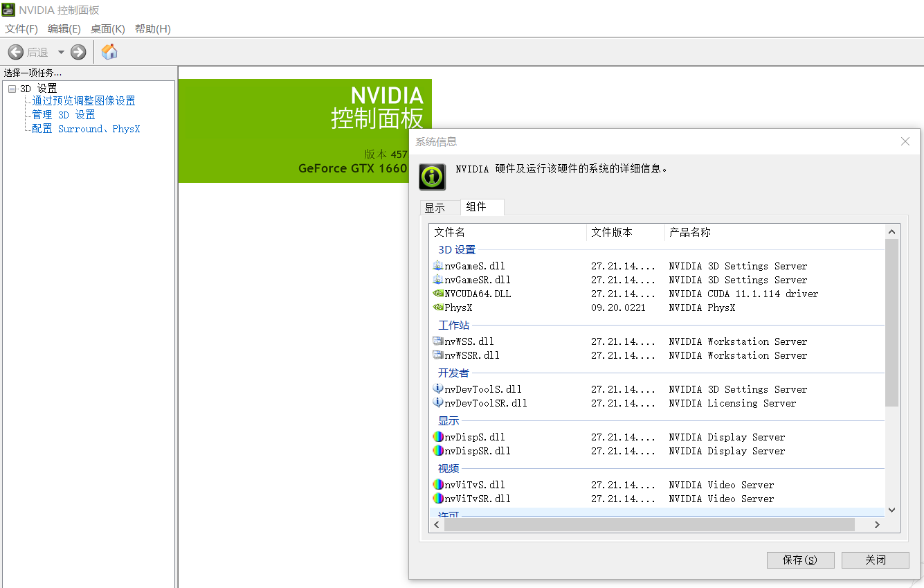The width and height of the screenshot is (924, 588).
Task: Click the 关闭 button
Action: pyautogui.click(x=876, y=560)
